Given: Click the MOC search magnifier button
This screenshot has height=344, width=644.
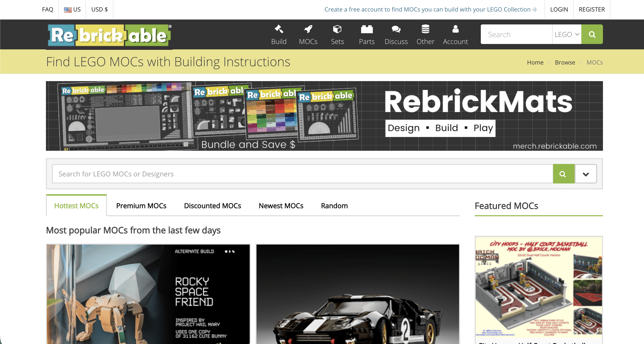Looking at the screenshot, I should point(563,174).
